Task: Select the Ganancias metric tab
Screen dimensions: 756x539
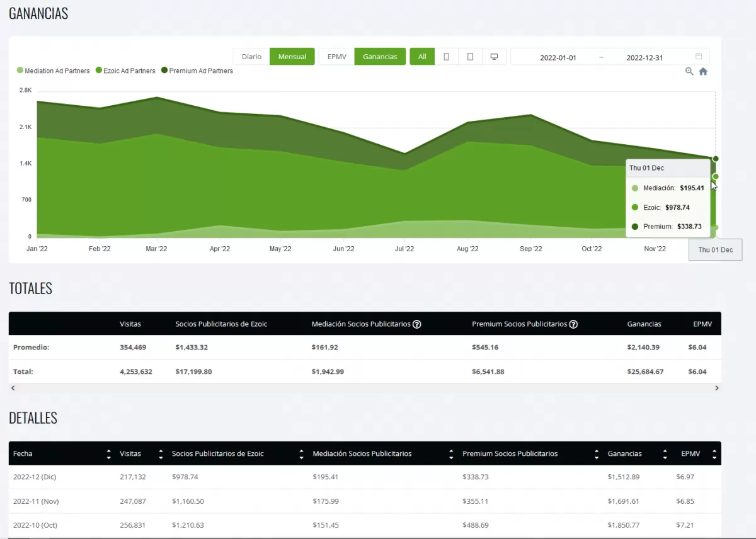Action: (x=380, y=57)
